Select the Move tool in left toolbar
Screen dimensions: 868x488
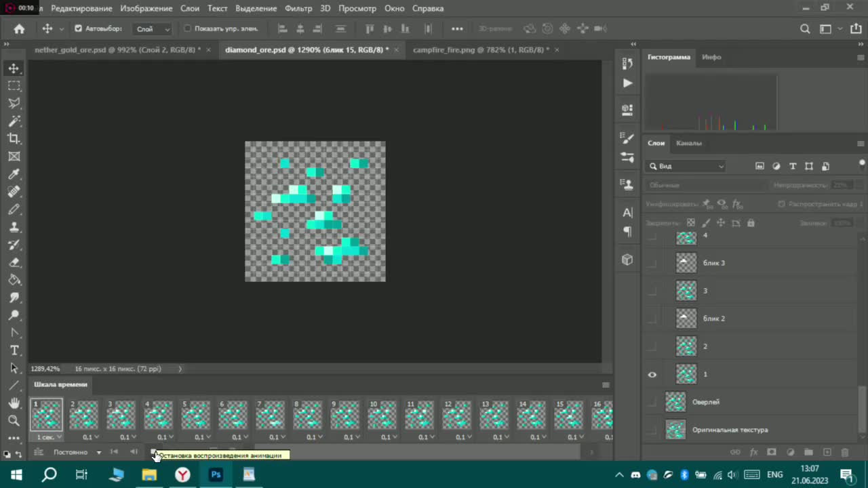(x=14, y=68)
